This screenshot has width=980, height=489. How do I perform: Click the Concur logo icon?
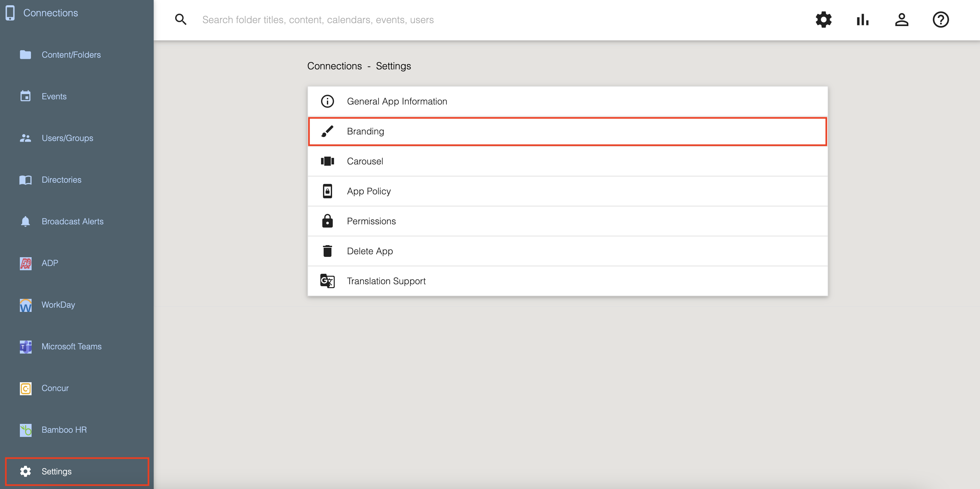pyautogui.click(x=25, y=388)
